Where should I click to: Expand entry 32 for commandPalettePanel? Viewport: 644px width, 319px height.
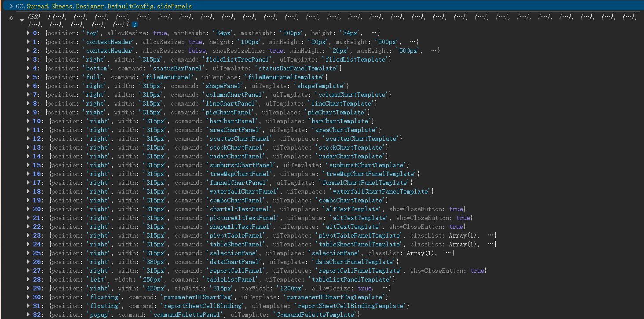[x=29, y=315]
